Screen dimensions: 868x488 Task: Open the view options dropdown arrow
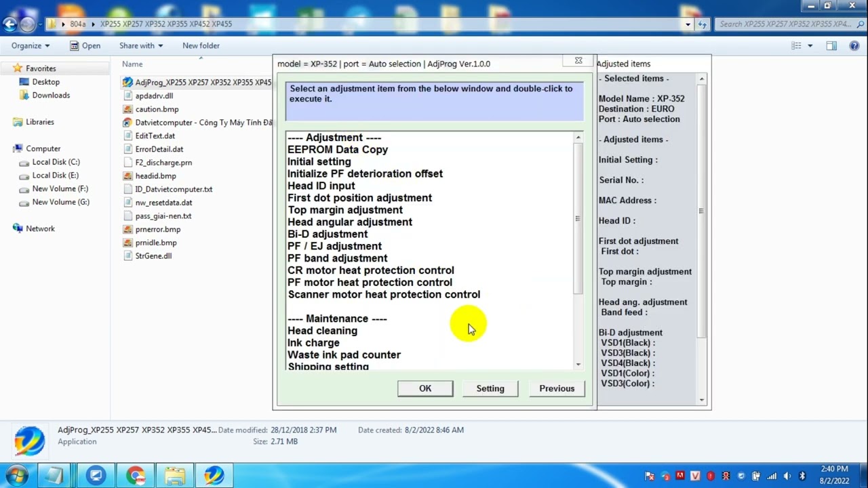point(810,45)
